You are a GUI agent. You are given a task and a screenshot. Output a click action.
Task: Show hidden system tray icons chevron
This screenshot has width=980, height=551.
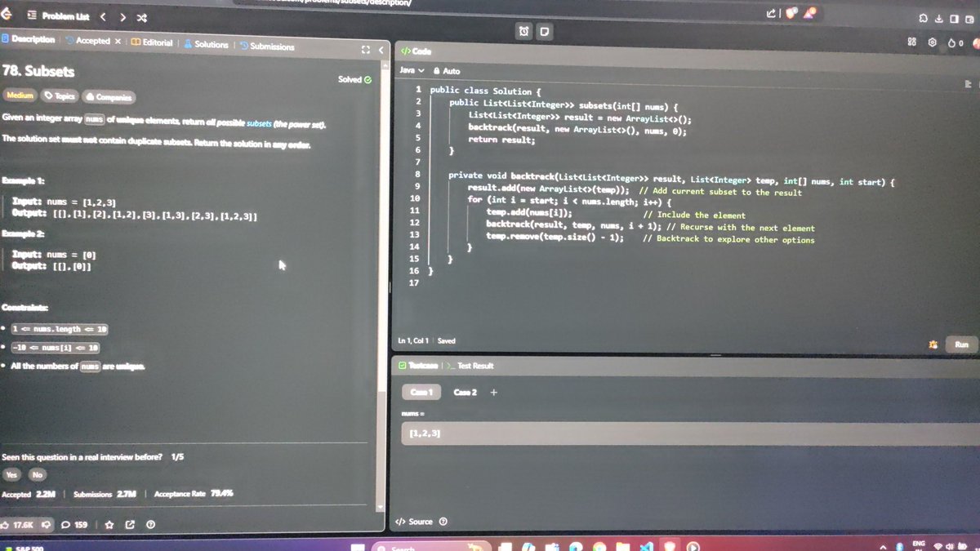pos(883,545)
